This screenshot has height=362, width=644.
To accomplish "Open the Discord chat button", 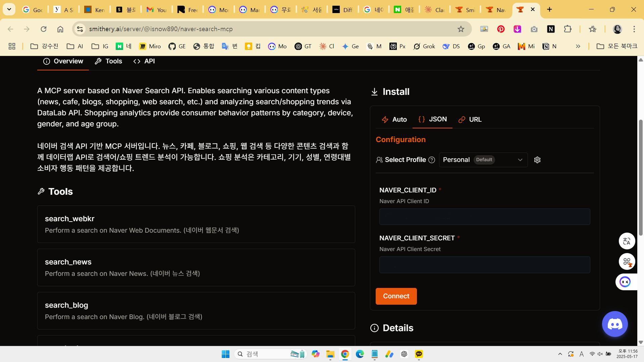I will coord(614,324).
